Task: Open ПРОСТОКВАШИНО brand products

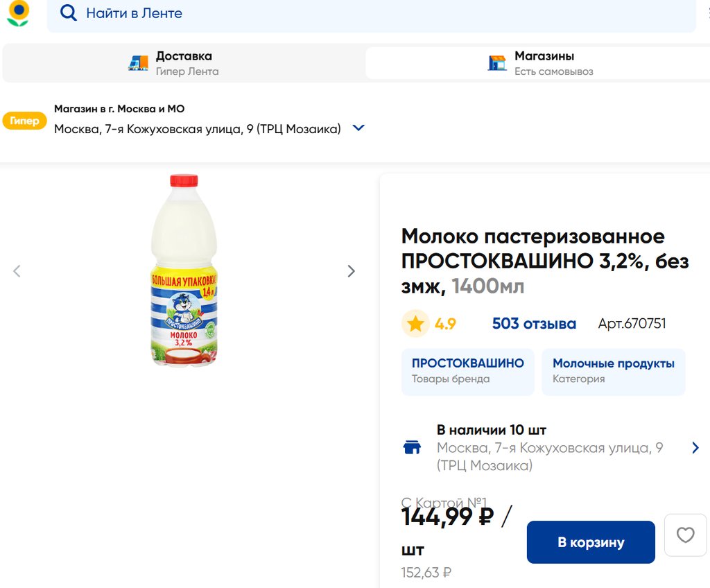Action: [x=468, y=371]
